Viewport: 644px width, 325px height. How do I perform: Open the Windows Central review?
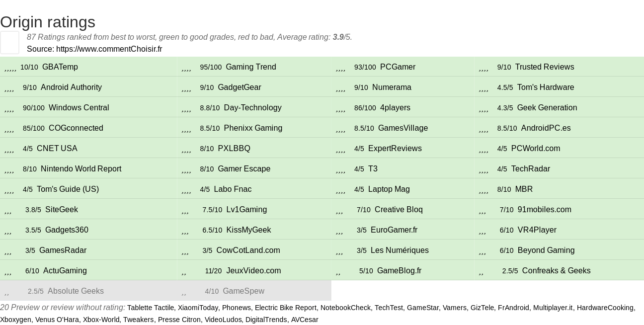click(79, 108)
